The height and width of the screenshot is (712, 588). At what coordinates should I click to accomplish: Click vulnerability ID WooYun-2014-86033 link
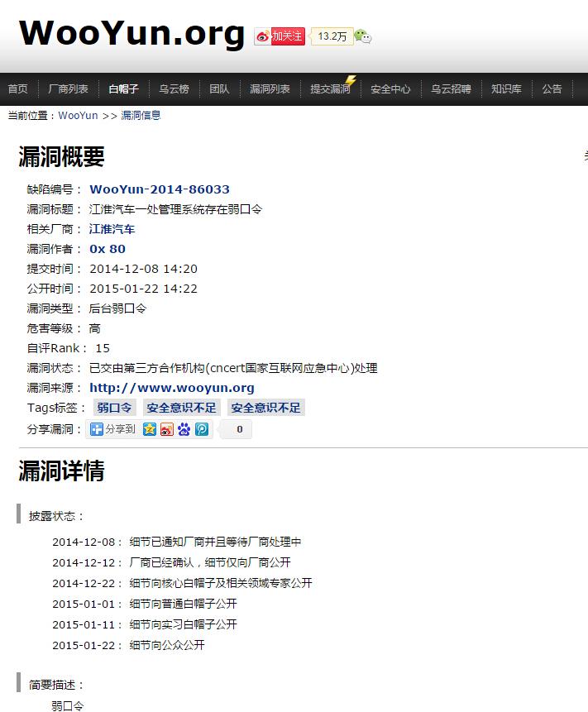[160, 189]
